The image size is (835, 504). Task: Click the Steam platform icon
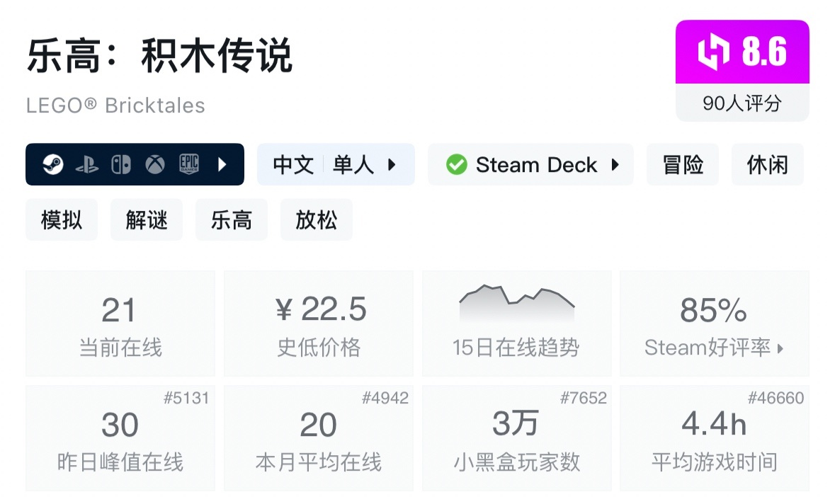click(x=52, y=165)
